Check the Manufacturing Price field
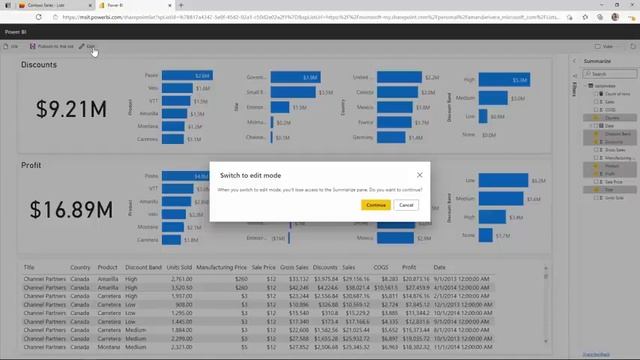The height and width of the screenshot is (360, 640). tap(596, 158)
